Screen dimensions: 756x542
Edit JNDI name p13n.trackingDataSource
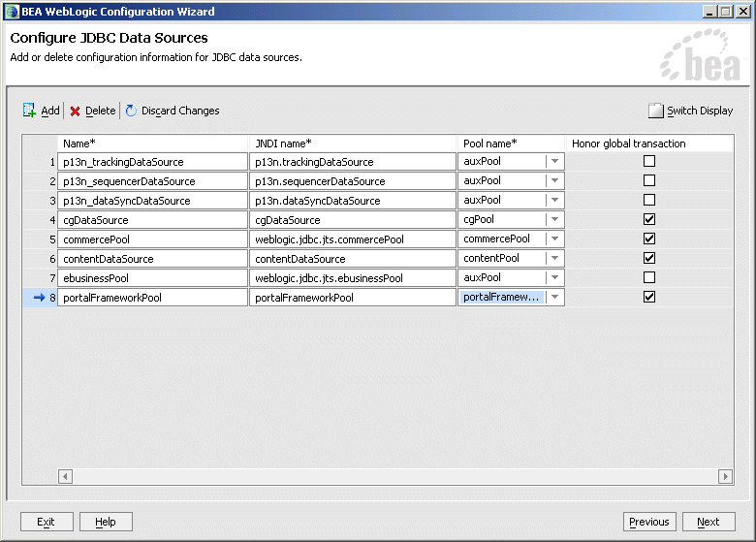coord(353,162)
